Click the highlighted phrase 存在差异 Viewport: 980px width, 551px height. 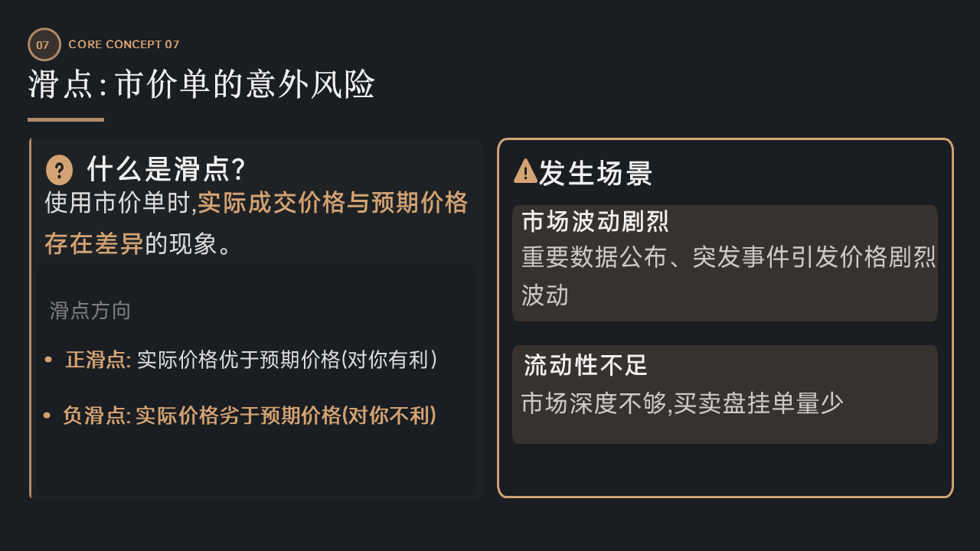pyautogui.click(x=94, y=244)
